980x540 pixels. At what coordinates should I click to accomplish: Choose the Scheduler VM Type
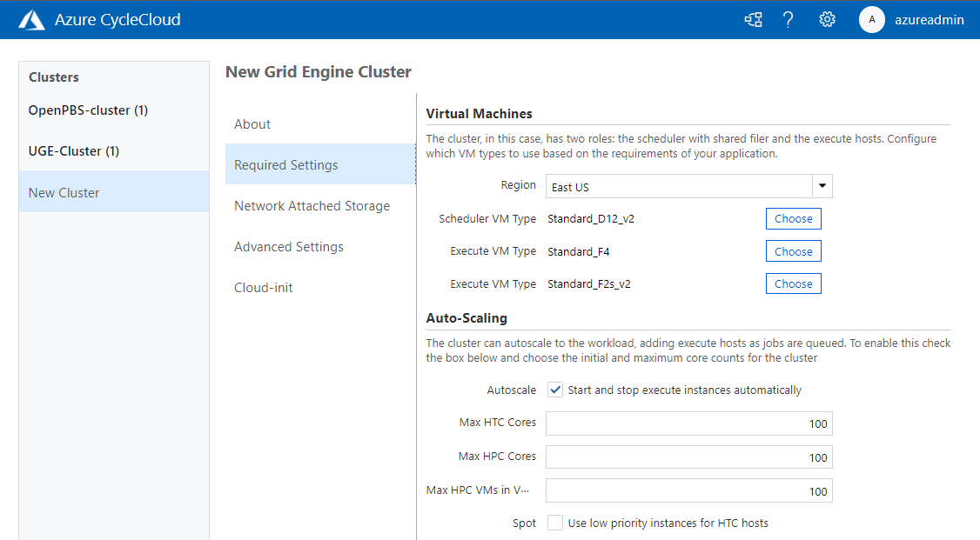click(793, 219)
